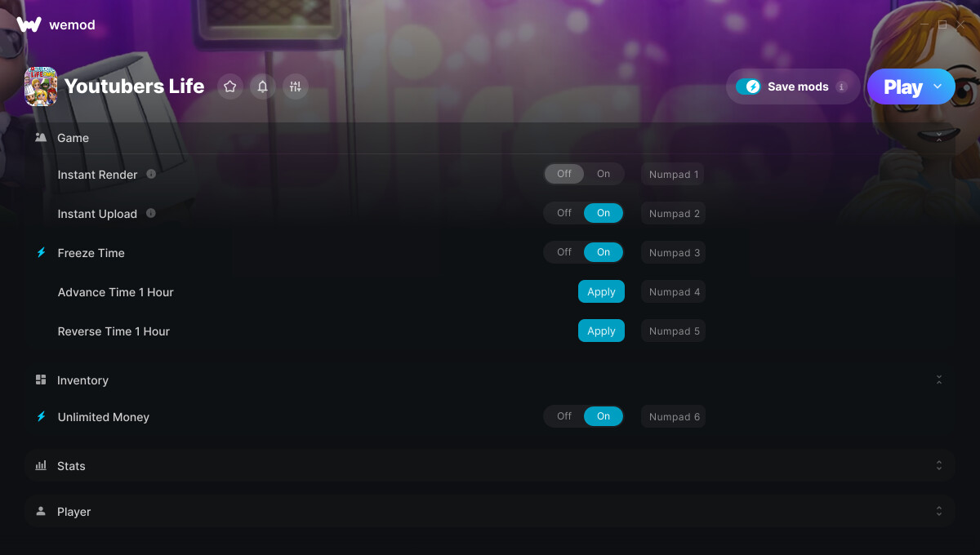Turn Instant Render on
This screenshot has height=555, width=980.
pos(604,174)
